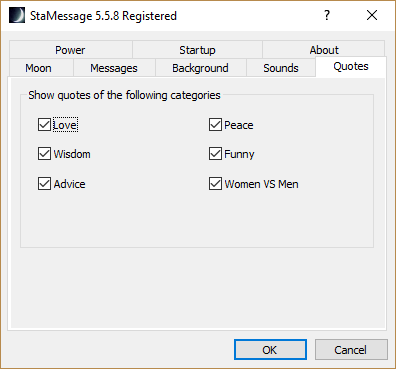The width and height of the screenshot is (396, 369).
Task: Confirm settings with the OK button
Action: tap(270, 350)
